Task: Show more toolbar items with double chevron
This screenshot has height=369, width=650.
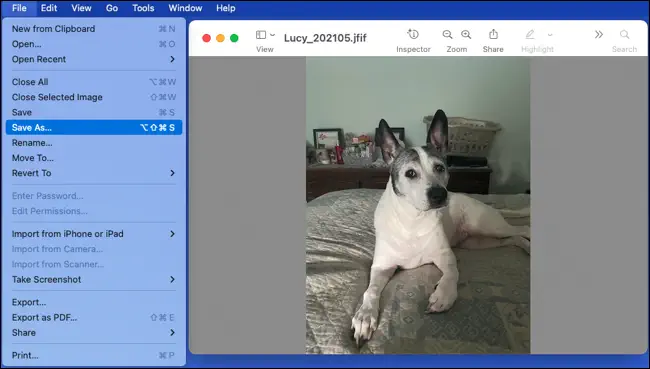Action: pos(599,34)
